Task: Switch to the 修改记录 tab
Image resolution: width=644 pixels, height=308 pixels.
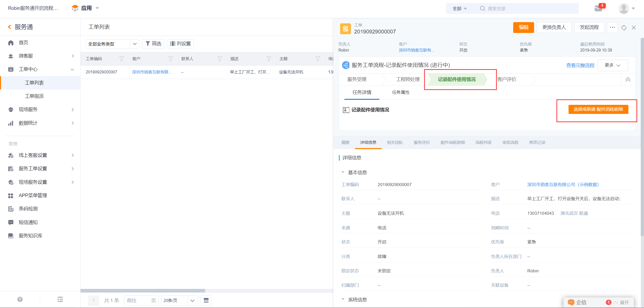Action: [537, 143]
